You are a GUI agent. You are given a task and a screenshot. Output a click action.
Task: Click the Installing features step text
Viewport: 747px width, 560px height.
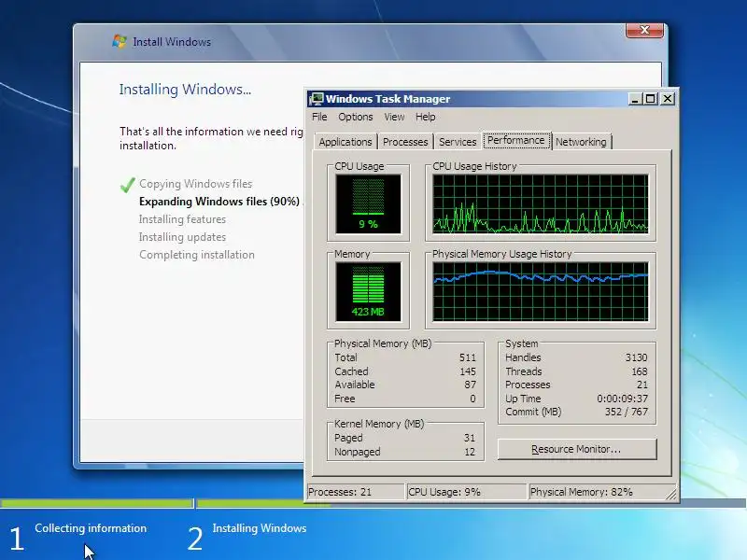[x=182, y=219]
